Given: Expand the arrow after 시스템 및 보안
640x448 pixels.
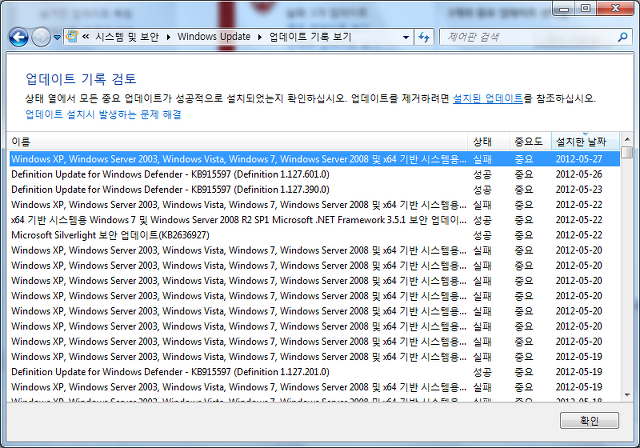Looking at the screenshot, I should (168, 37).
